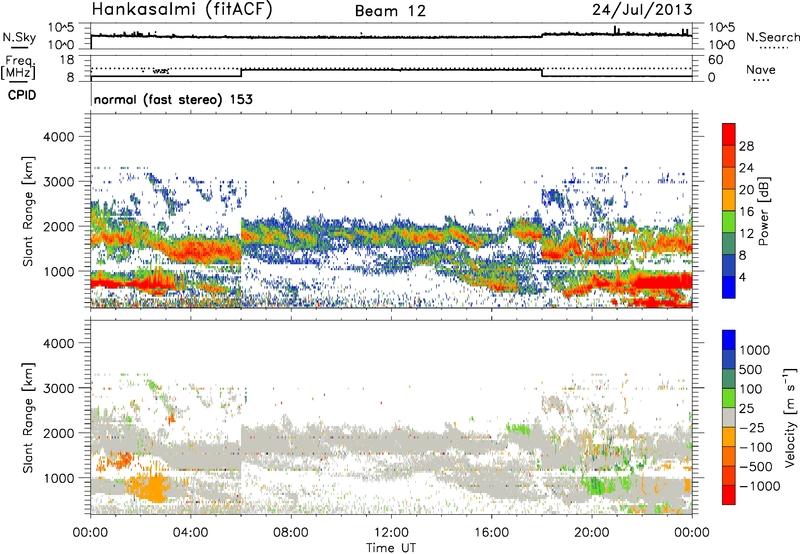Viewport: 800px width, 554px height.
Task: Click the "N.Sky" axis label
Action: [x=19, y=37]
